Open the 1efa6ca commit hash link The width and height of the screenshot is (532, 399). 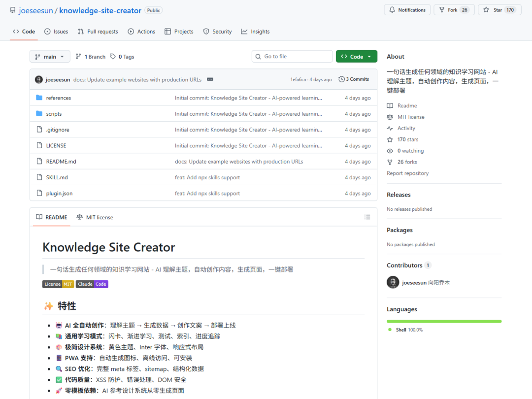point(298,80)
